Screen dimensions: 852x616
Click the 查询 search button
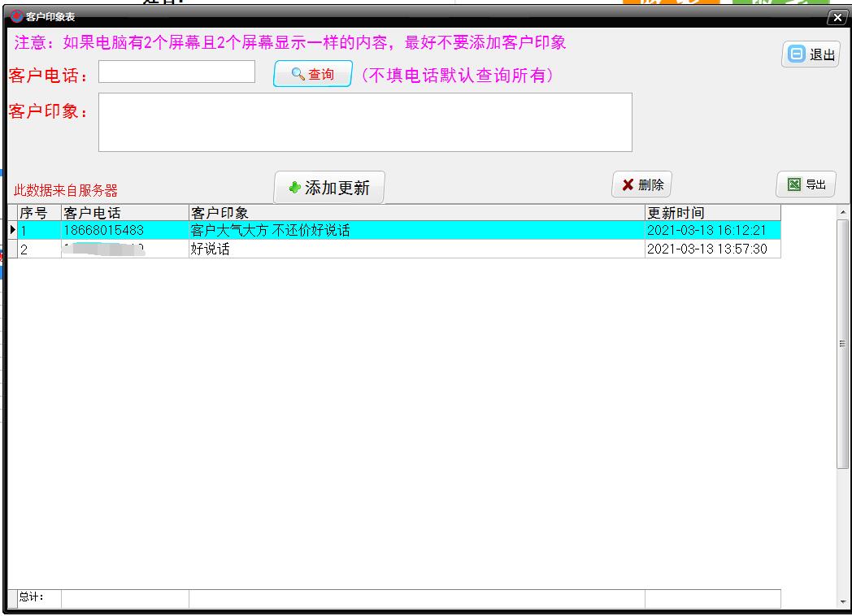click(x=312, y=74)
